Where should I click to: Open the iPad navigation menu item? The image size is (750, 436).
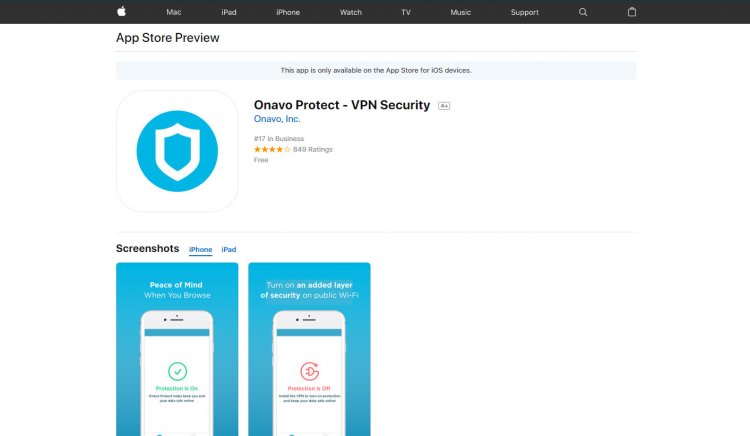tap(229, 12)
